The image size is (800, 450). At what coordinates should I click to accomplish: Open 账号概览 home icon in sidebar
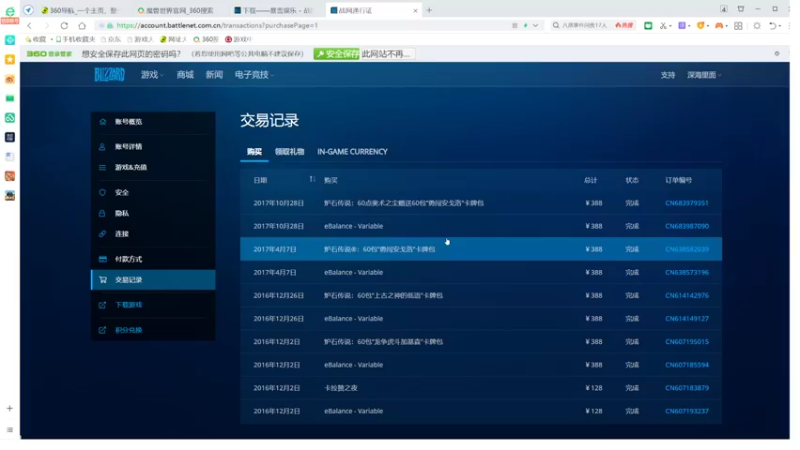103,122
